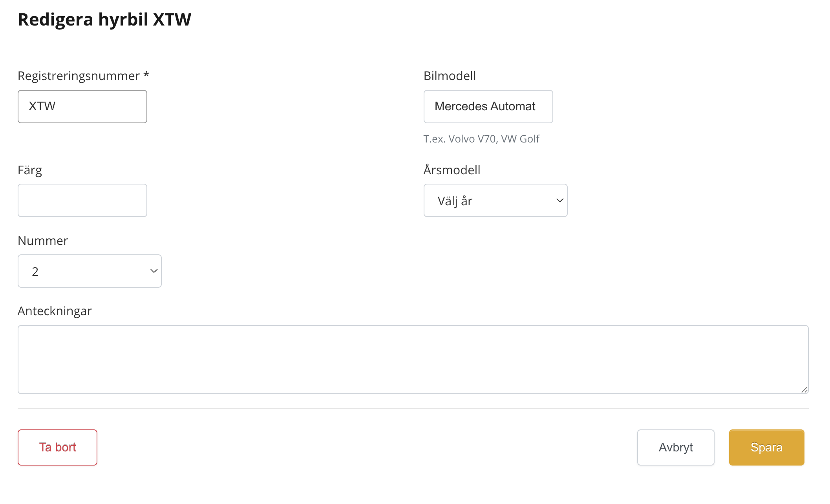Click inside the Anteckningar notes textarea
830x504 pixels.
pyautogui.click(x=412, y=359)
